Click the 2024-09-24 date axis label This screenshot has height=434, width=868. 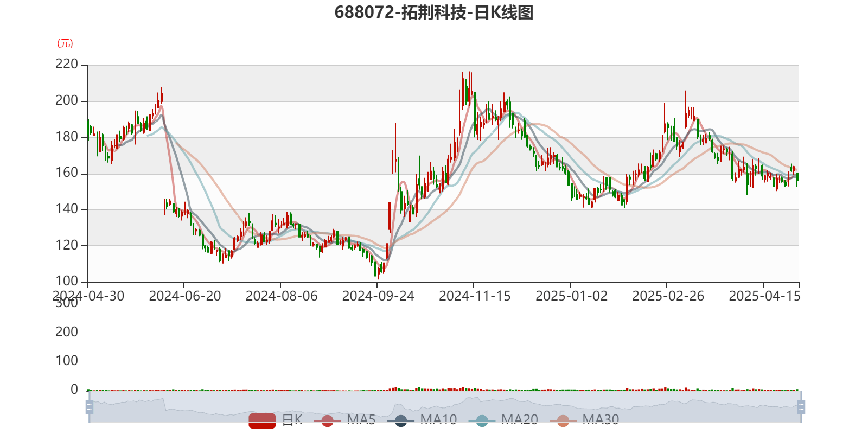coord(378,296)
